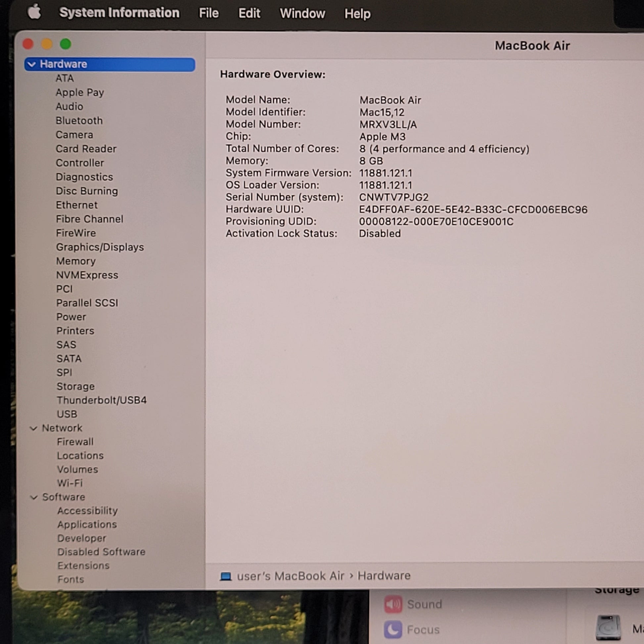The width and height of the screenshot is (644, 644).
Task: Select SPI in the sidebar
Action: pyautogui.click(x=64, y=372)
